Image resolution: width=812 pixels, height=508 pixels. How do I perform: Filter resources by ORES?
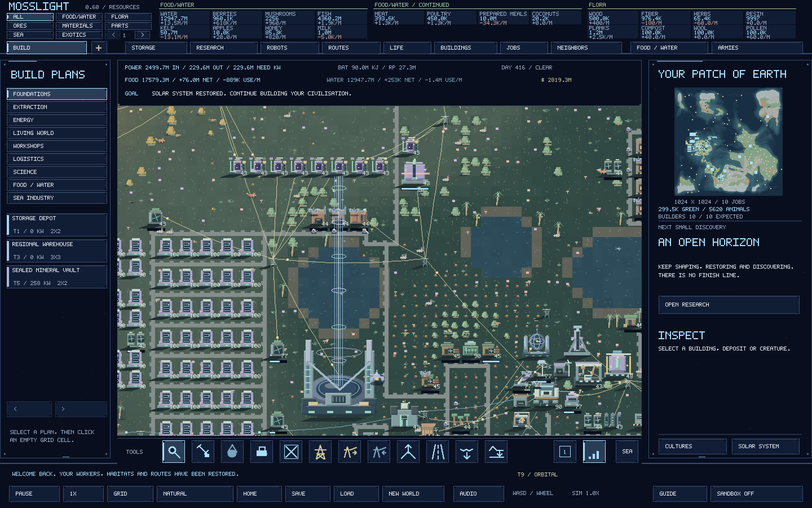[x=30, y=26]
